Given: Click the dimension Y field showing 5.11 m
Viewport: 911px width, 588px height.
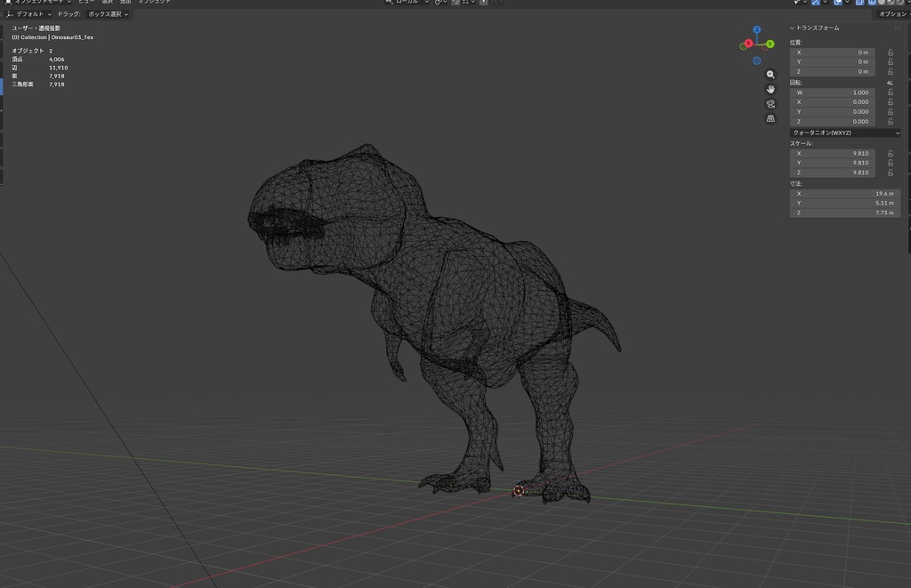Looking at the screenshot, I should pos(845,203).
